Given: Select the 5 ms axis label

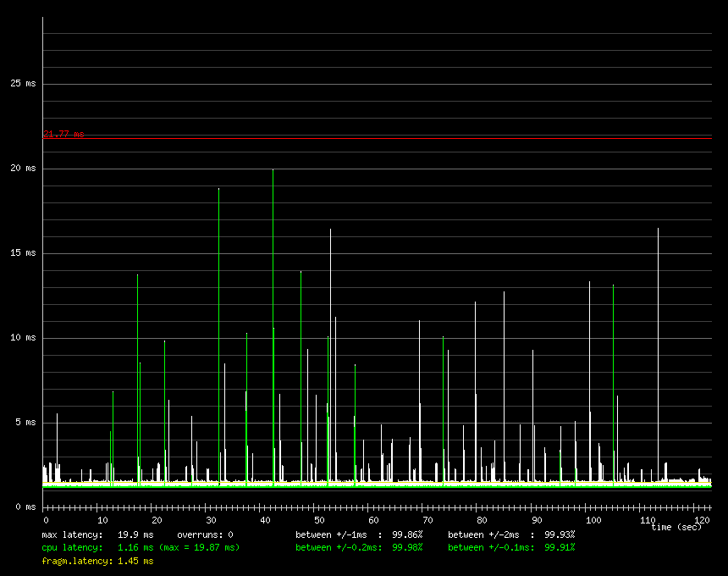Looking at the screenshot, I should [x=25, y=422].
